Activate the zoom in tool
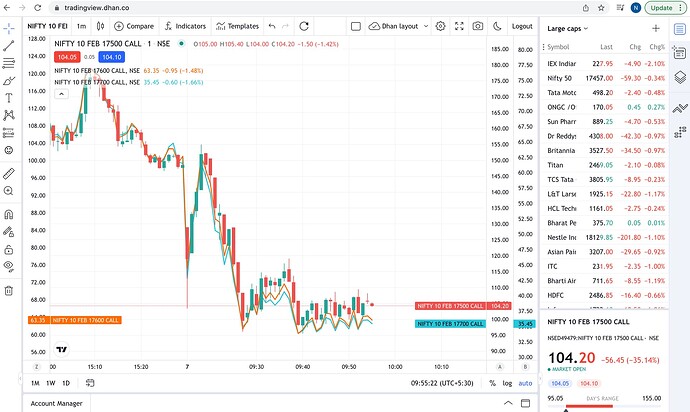Viewport: 690px width, 412px height. coord(9,191)
